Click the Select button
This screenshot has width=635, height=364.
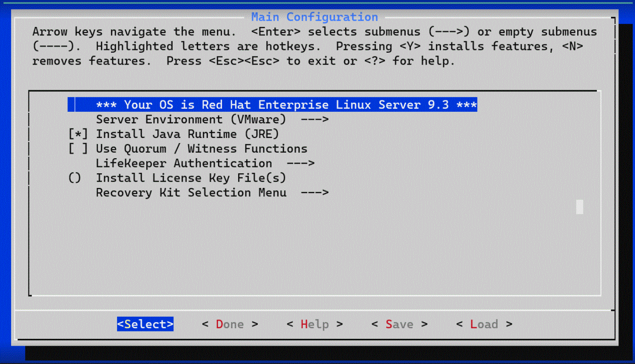tap(145, 325)
